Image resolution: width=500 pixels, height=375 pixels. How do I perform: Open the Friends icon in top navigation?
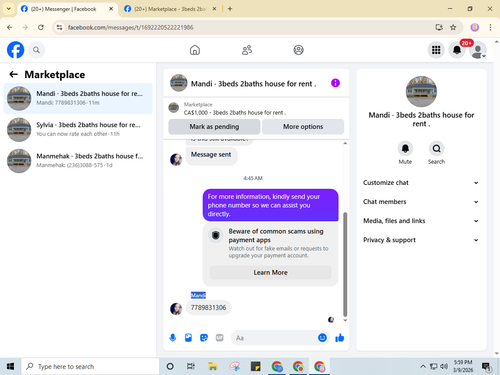point(247,50)
